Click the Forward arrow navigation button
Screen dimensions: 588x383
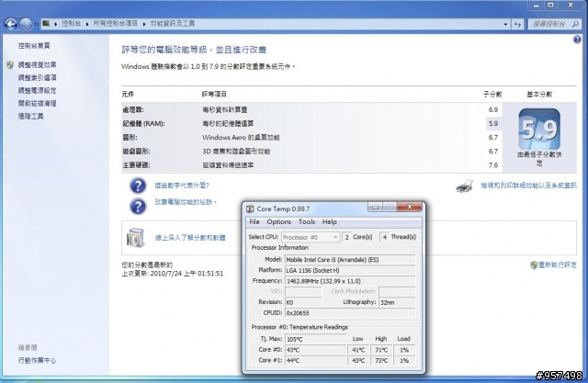point(26,25)
